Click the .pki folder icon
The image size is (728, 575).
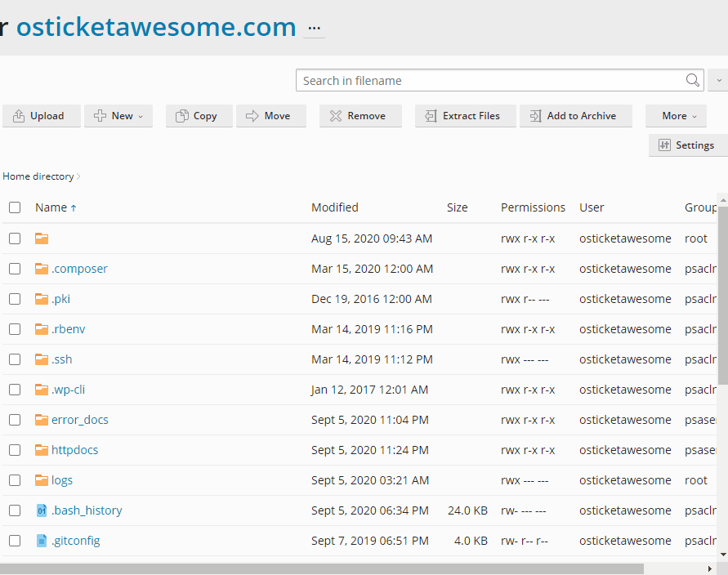click(x=42, y=299)
